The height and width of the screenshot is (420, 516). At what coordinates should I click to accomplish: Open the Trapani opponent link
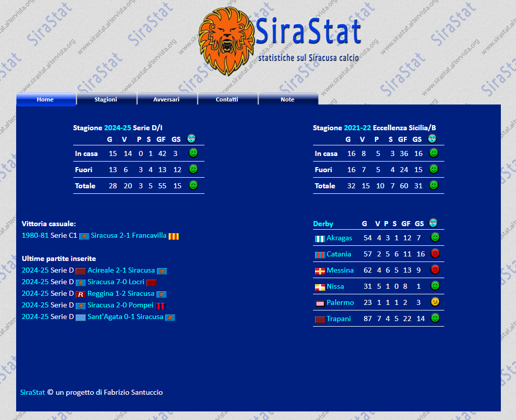tap(339, 319)
